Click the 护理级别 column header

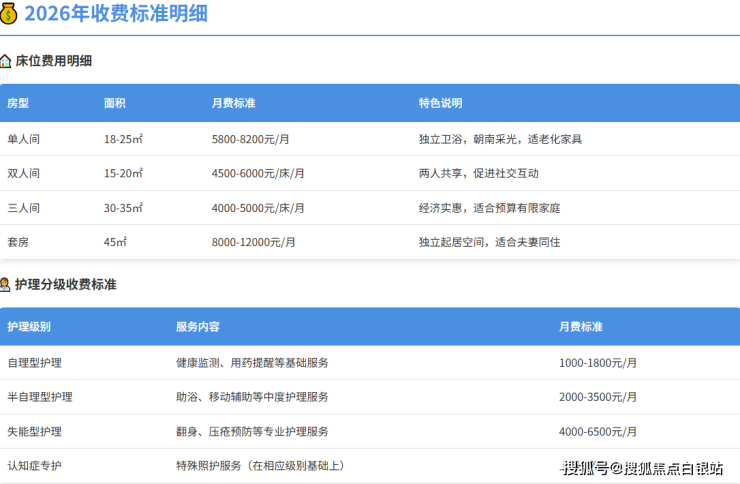pyautogui.click(x=29, y=327)
